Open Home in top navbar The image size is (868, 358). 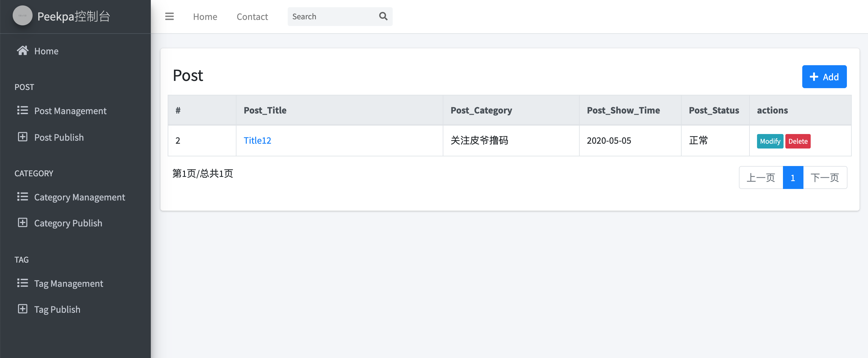point(205,17)
